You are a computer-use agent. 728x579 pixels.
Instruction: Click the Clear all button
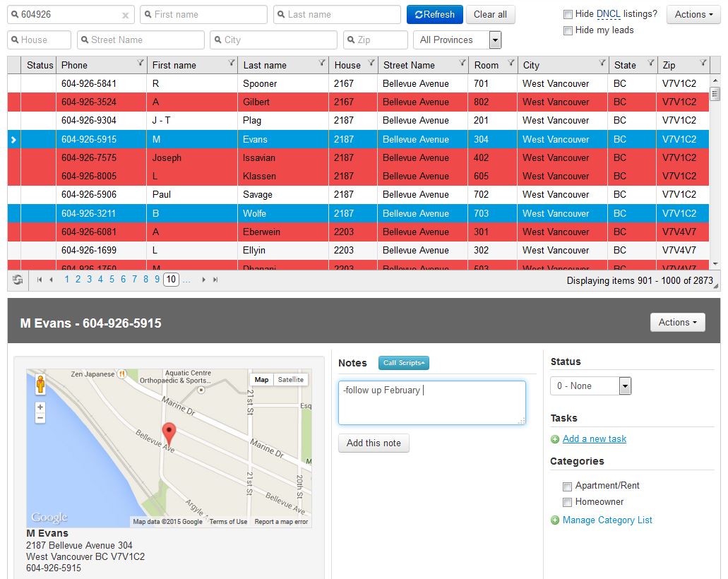click(490, 14)
